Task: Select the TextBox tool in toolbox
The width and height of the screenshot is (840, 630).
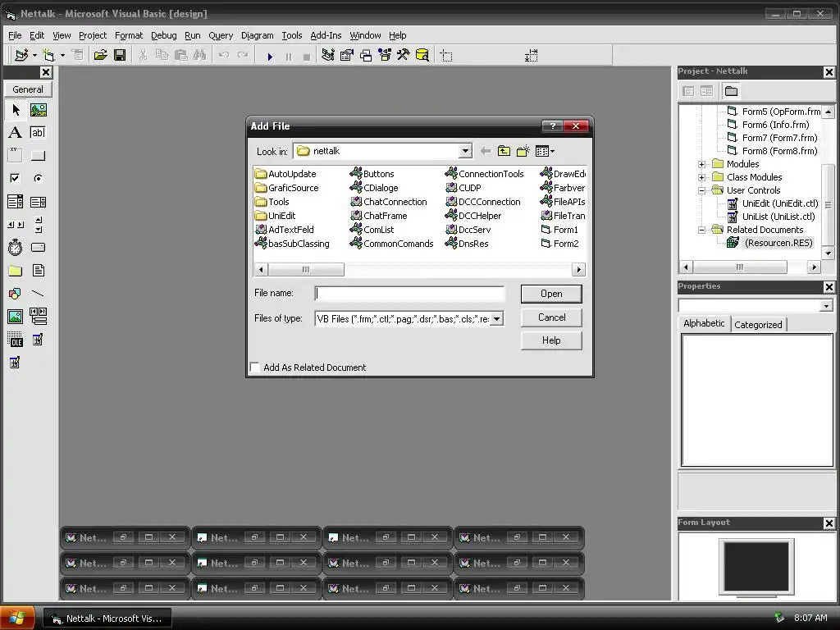Action: (38, 132)
